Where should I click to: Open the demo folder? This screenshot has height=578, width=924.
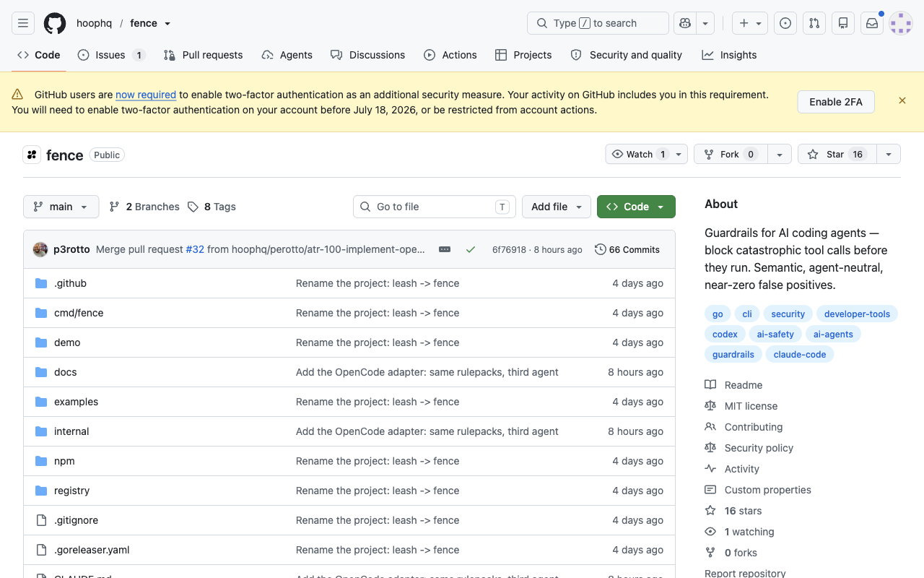(x=67, y=342)
